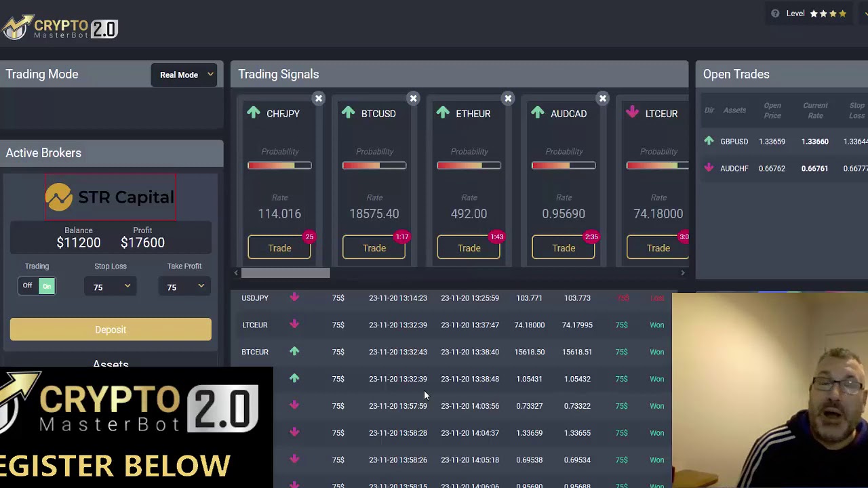Switch trading to Off

pos(27,286)
